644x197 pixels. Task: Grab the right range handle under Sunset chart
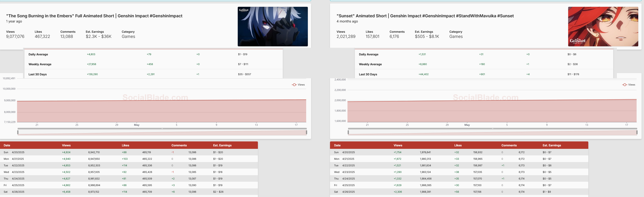[x=637, y=132]
